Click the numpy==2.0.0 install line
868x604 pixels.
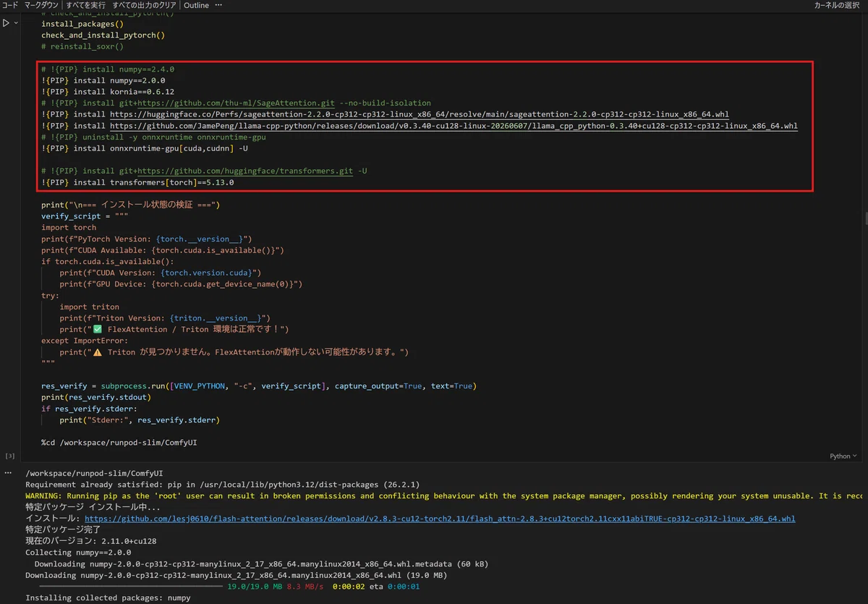point(103,80)
